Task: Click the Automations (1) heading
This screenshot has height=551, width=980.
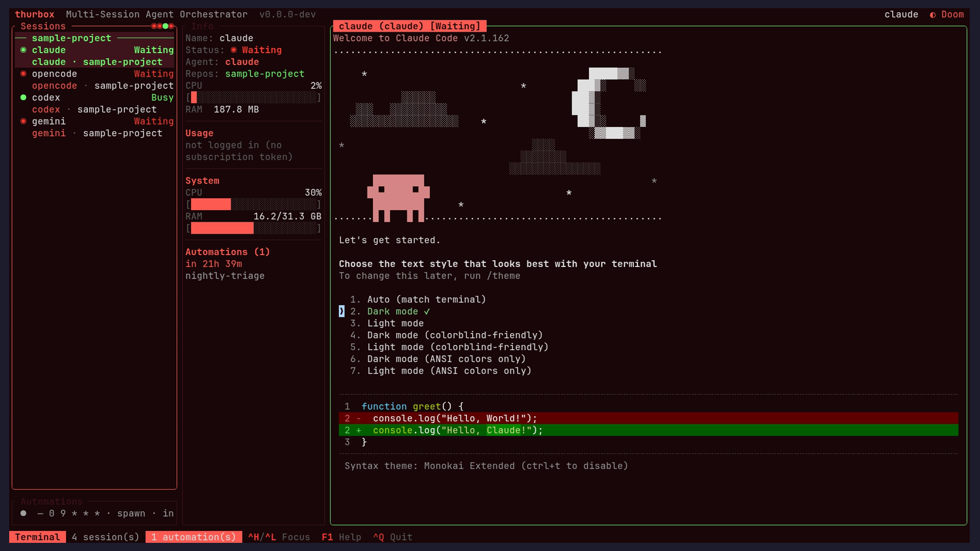Action: tap(228, 252)
